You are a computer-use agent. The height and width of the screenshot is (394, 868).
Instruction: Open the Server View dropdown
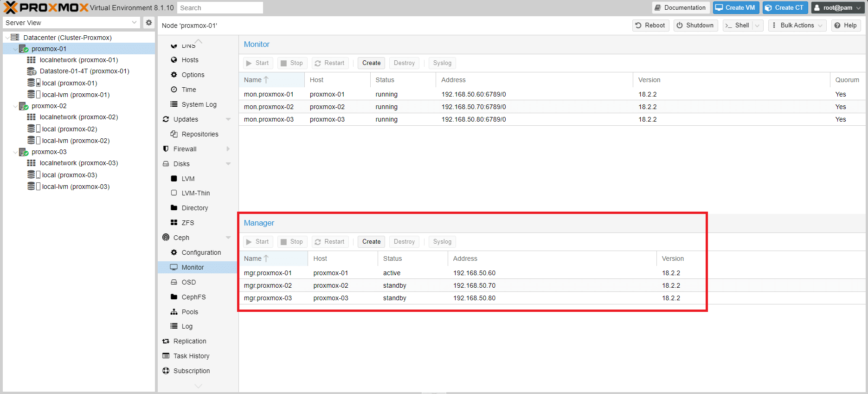[134, 22]
